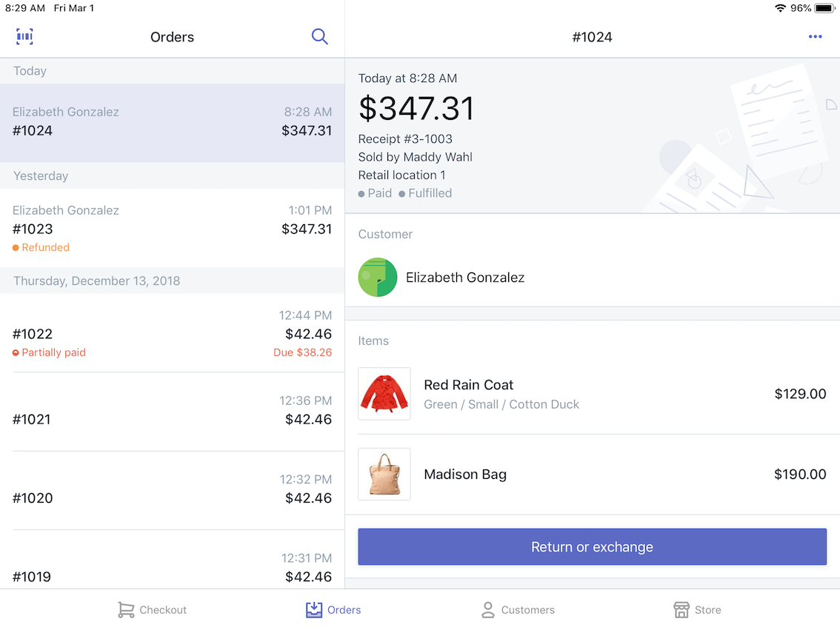This screenshot has height=630, width=840.
Task: Click Red Rain Coat item name
Action: tap(469, 385)
